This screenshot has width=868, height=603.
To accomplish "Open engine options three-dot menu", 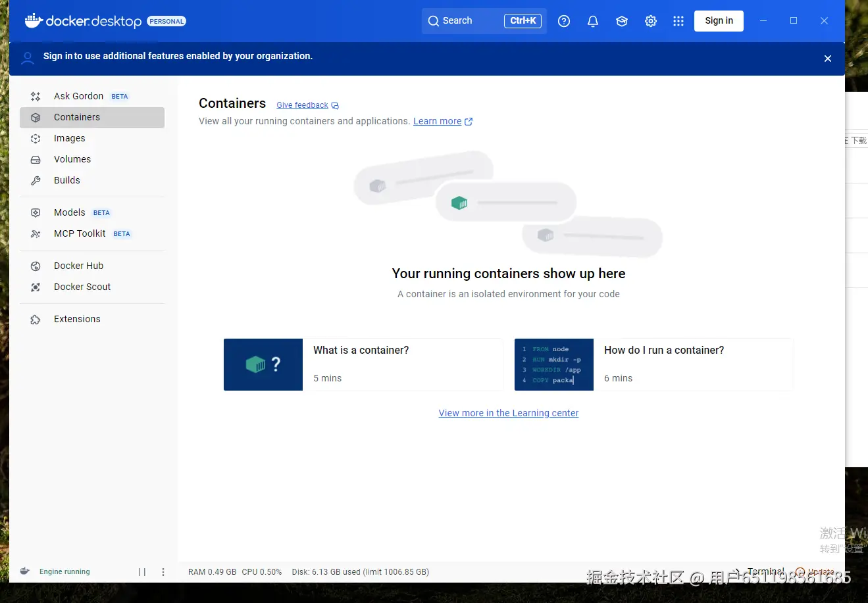I will click(163, 572).
